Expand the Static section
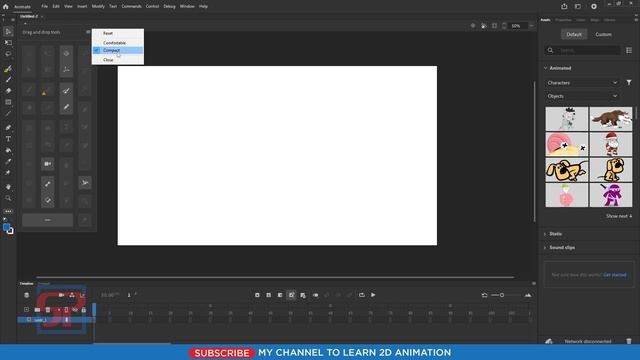Screen dimensions: 640x360 (x=545, y=234)
